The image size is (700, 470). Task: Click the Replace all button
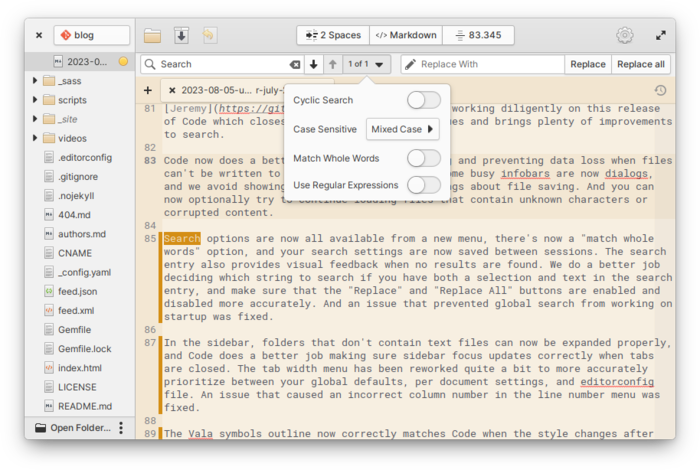tap(640, 64)
